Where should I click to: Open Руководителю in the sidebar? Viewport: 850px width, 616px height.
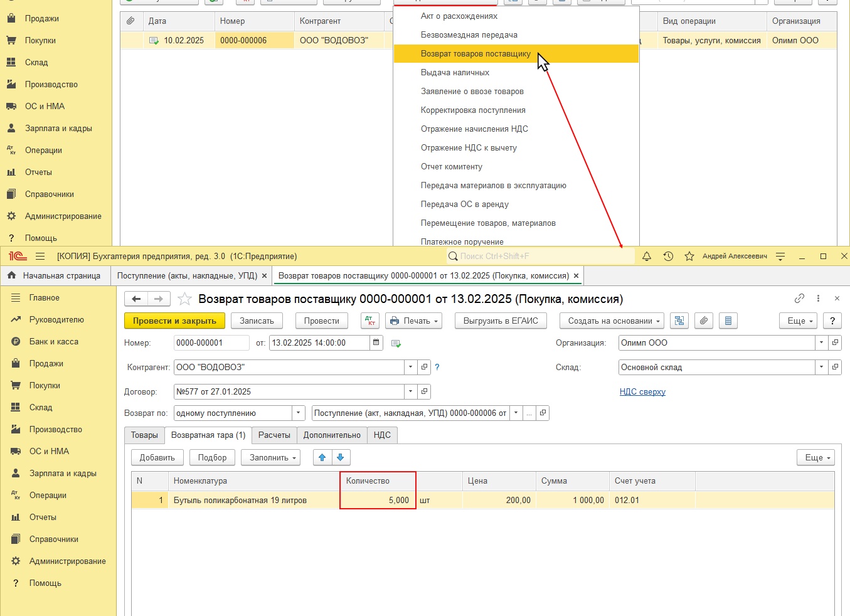tap(56, 319)
